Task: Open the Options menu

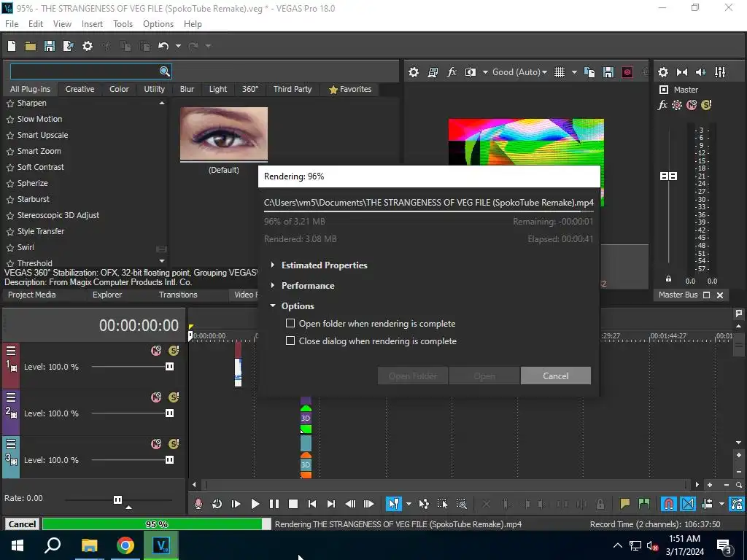Action: point(158,24)
